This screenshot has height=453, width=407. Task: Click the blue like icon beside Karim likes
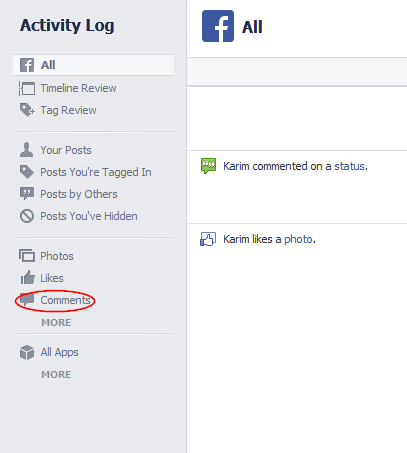(208, 239)
